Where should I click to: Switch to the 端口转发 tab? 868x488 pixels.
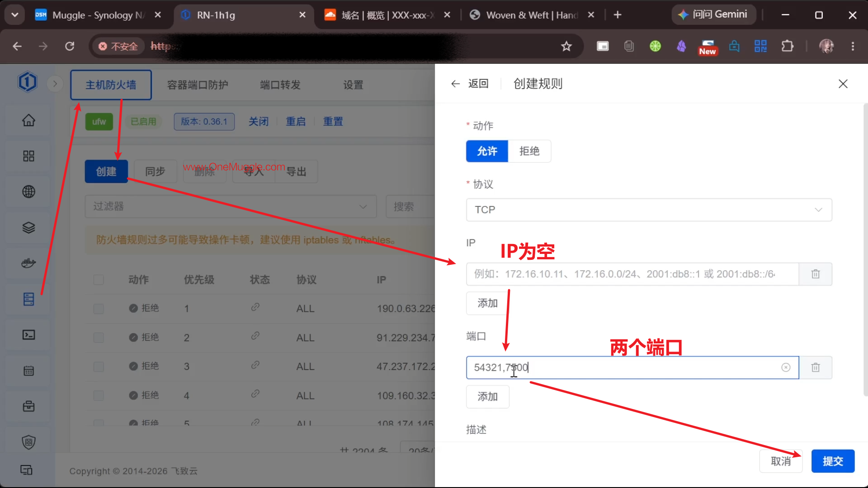(x=280, y=85)
